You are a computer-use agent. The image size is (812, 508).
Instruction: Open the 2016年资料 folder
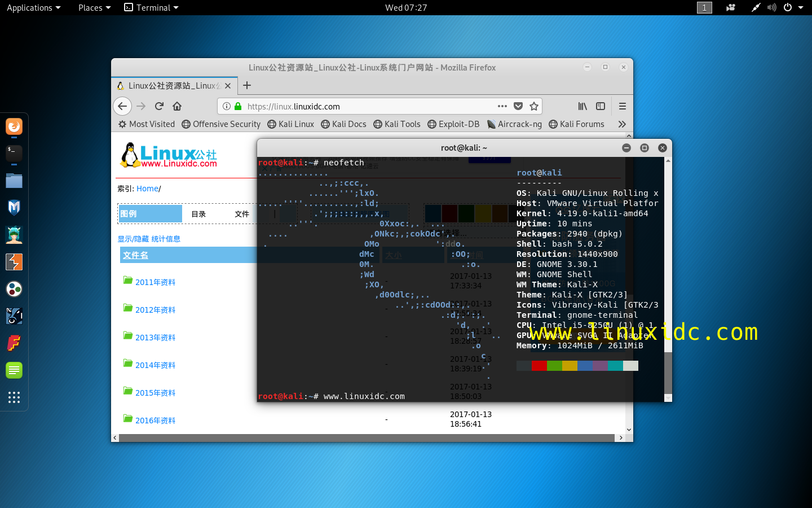coord(155,421)
